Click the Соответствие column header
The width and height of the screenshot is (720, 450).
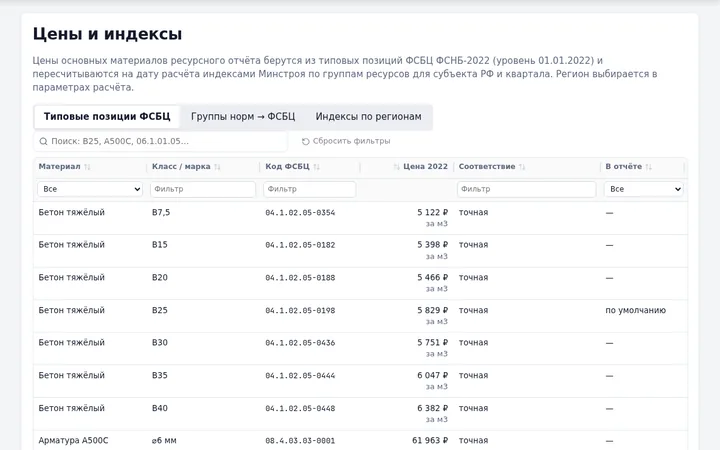coord(487,167)
